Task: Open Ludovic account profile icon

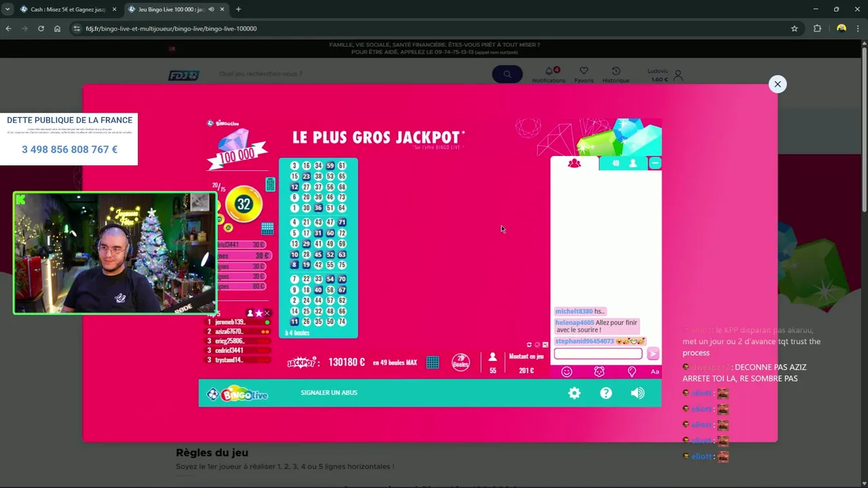Action: [x=678, y=75]
